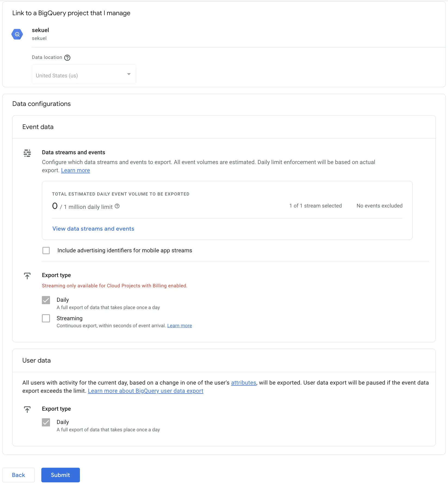The height and width of the screenshot is (484, 448).
Task: Select the Streaming export checkbox
Action: (x=46, y=318)
